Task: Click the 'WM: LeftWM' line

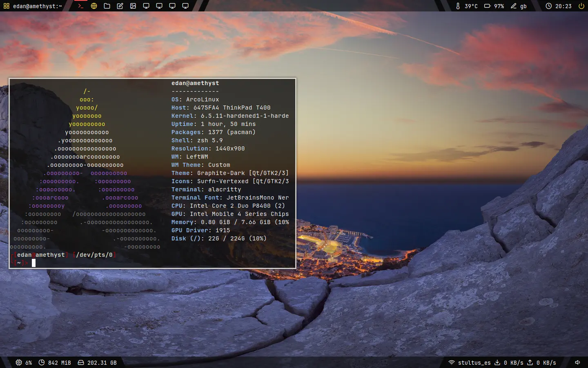Action: [190, 157]
